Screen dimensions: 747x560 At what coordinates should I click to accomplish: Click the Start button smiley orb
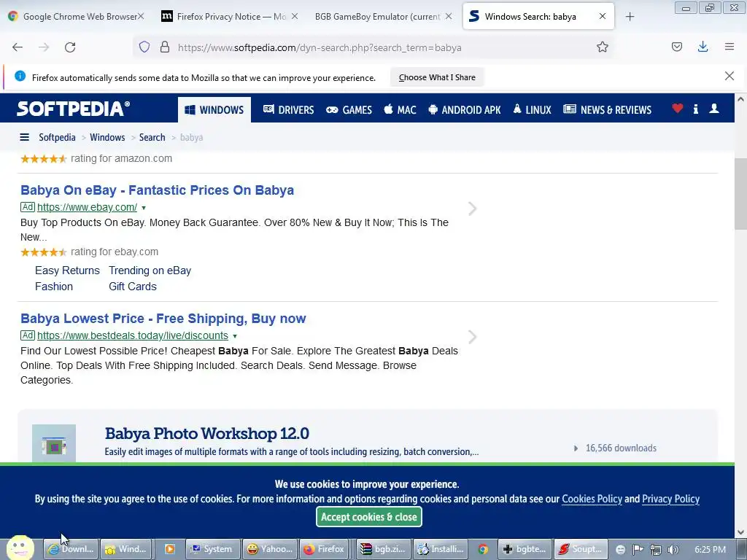[20, 548]
